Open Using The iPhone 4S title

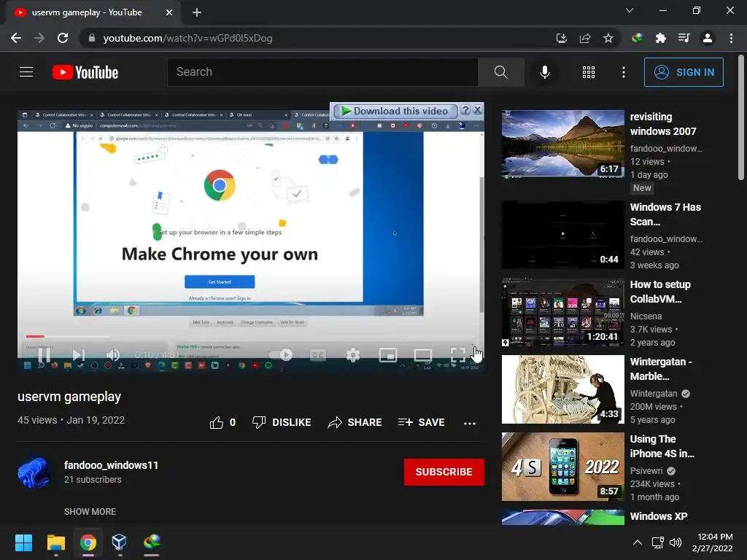pyautogui.click(x=662, y=446)
